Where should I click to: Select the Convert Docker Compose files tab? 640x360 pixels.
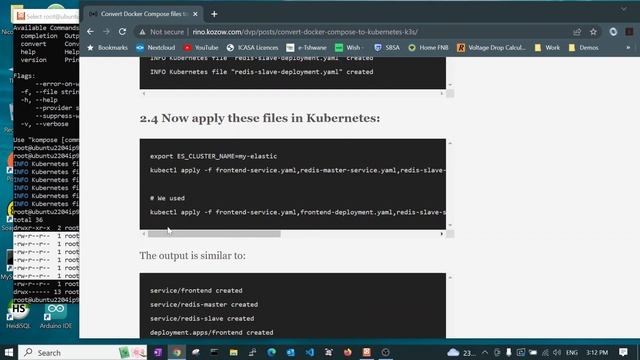[x=143, y=14]
